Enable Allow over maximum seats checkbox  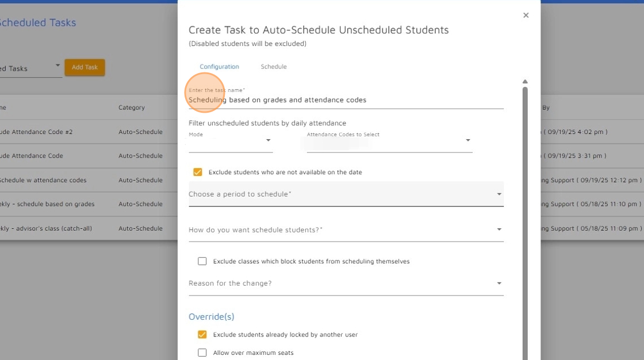click(x=202, y=353)
